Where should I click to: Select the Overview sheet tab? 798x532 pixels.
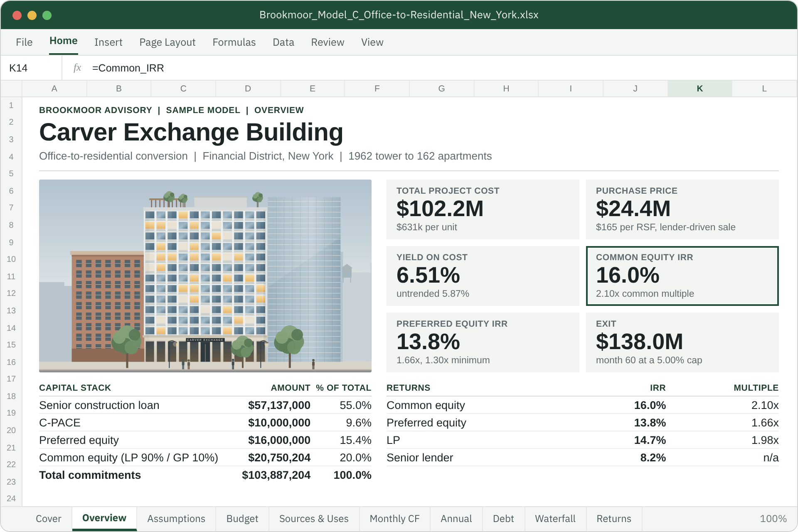104,518
